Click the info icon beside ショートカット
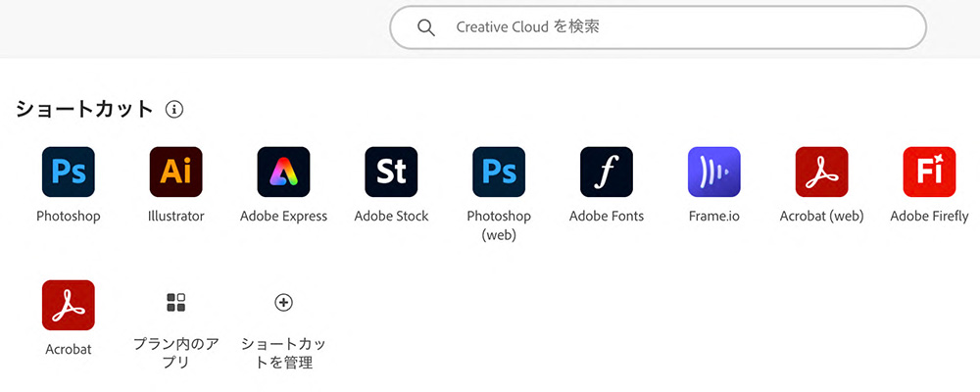This screenshot has height=392, width=980. point(174,110)
